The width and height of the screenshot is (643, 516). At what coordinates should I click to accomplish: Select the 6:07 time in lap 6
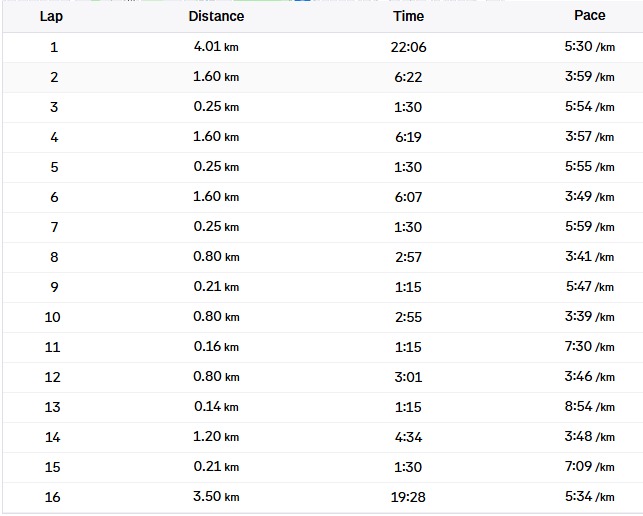(x=408, y=197)
